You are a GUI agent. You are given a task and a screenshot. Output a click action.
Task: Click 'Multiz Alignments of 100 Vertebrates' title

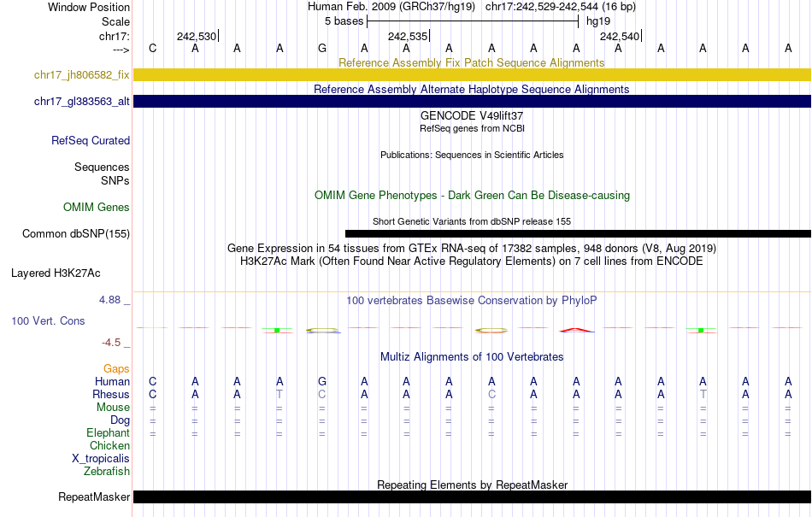click(x=472, y=356)
